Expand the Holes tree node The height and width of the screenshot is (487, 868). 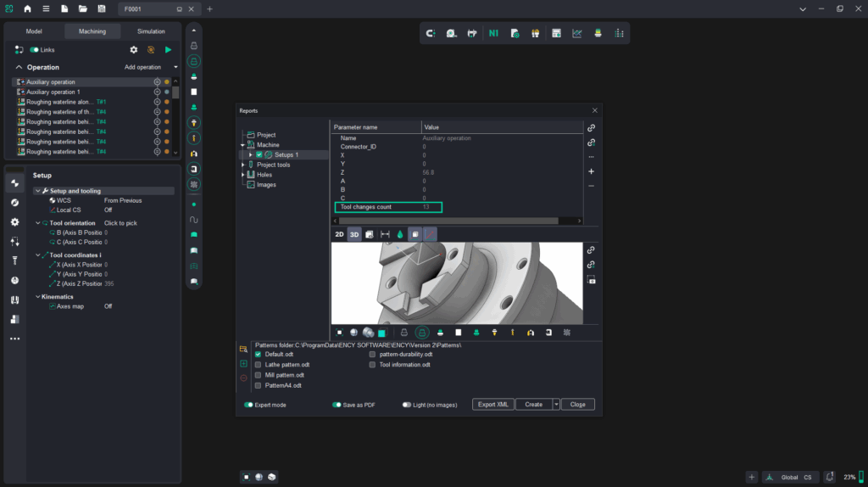click(x=242, y=175)
